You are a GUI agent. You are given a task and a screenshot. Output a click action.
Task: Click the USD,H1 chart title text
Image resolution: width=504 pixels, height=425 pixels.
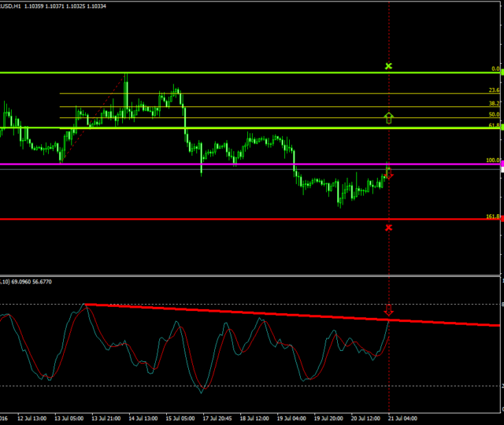[x=16, y=6]
